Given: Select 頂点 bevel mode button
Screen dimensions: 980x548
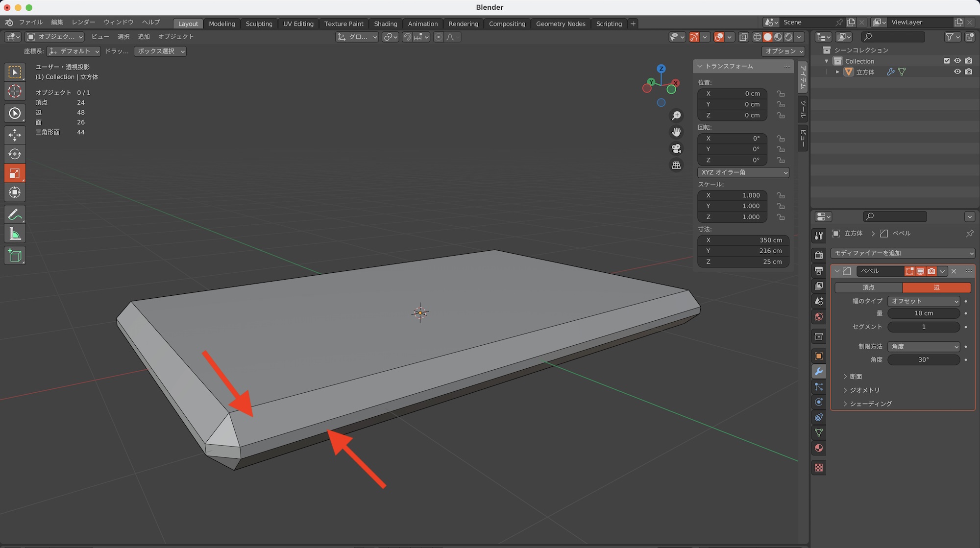Looking at the screenshot, I should [868, 287].
